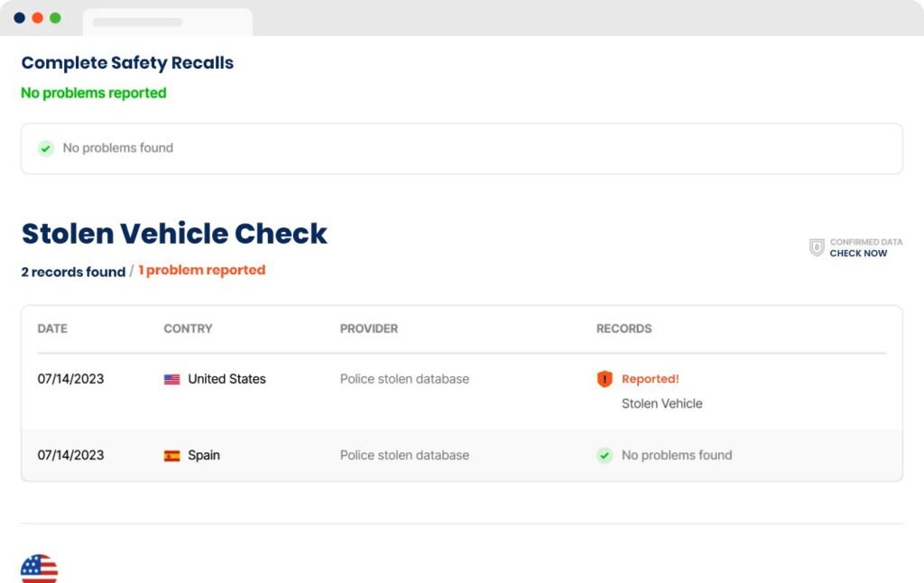Click the PROVIDER column header
Screen dimensions: 924x583
[x=368, y=329]
